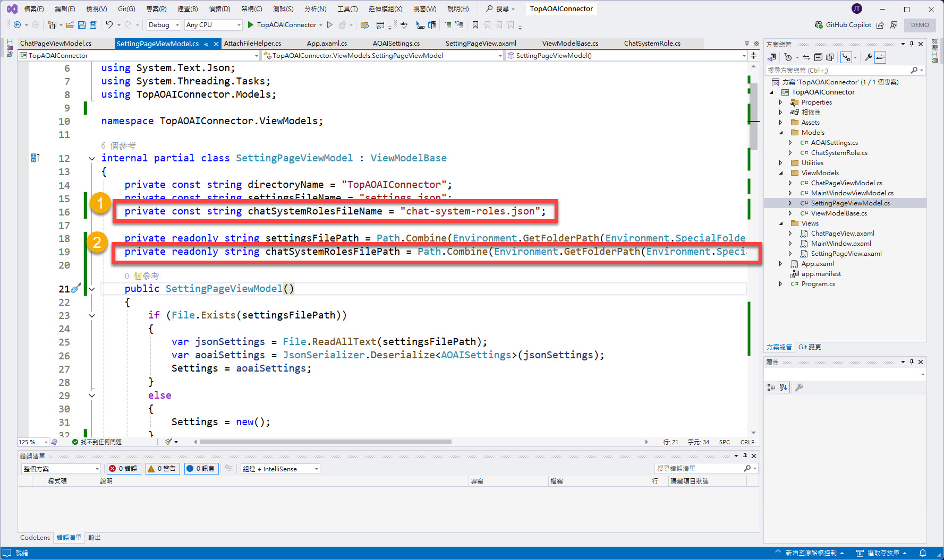This screenshot has width=944, height=560.
Task: Toggle Track Active Item view button
Action: click(846, 57)
